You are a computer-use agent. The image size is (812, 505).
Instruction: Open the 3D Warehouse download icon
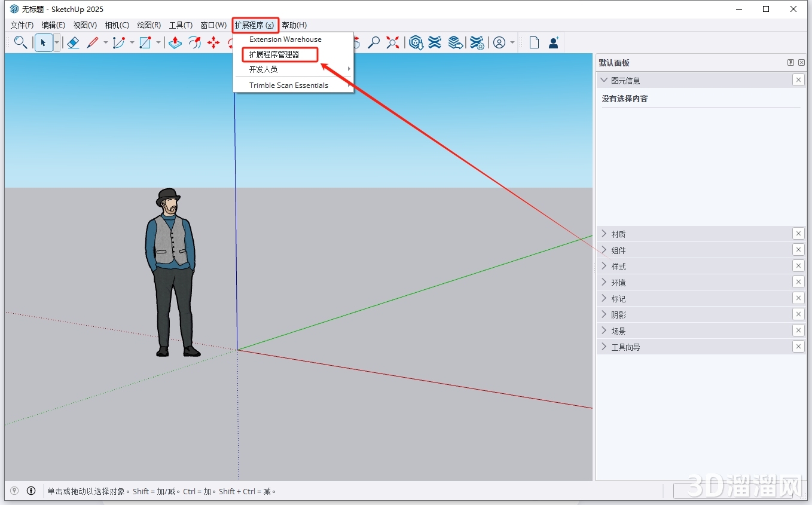416,42
